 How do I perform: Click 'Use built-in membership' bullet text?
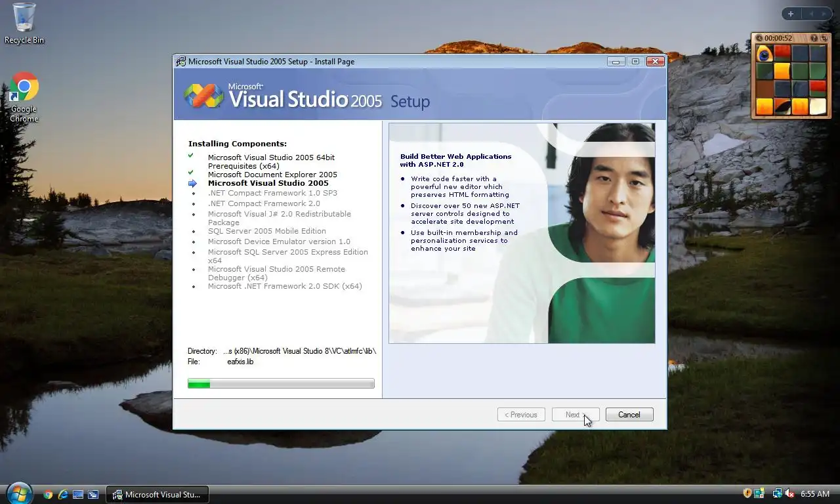pyautogui.click(x=464, y=240)
